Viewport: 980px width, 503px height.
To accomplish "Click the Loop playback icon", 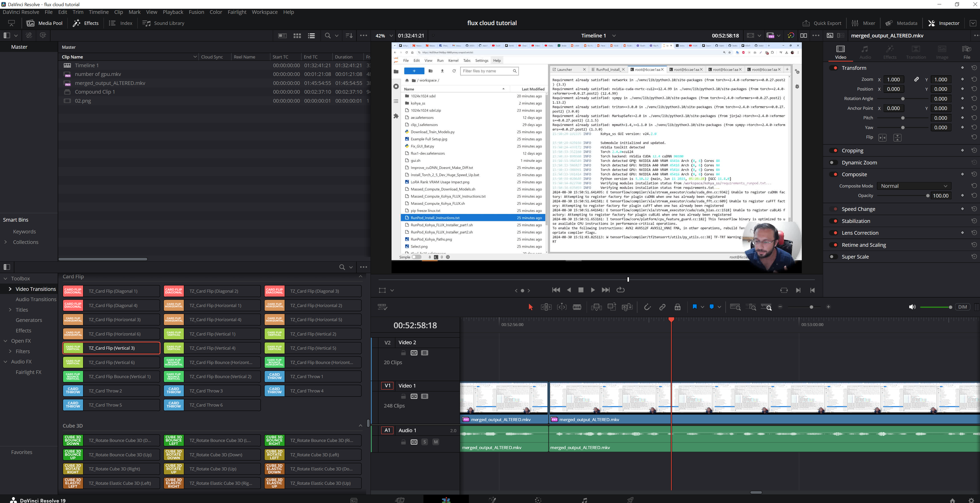I will [x=621, y=290].
